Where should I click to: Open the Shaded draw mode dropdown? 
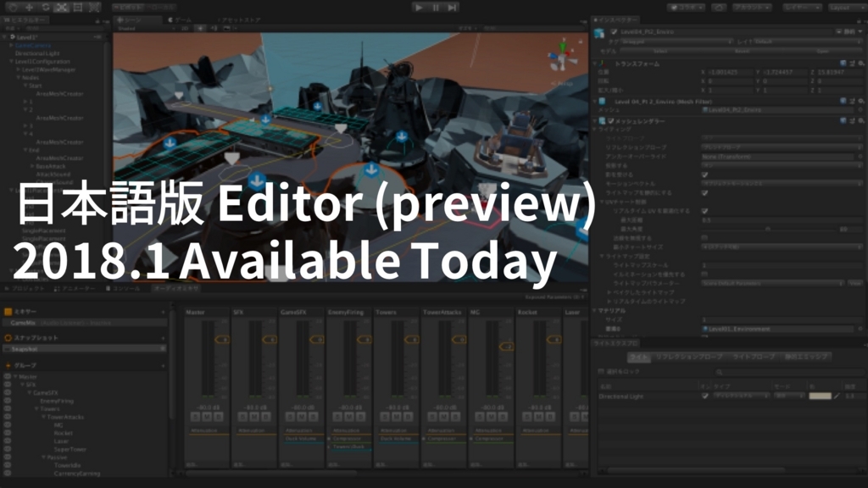tap(145, 28)
